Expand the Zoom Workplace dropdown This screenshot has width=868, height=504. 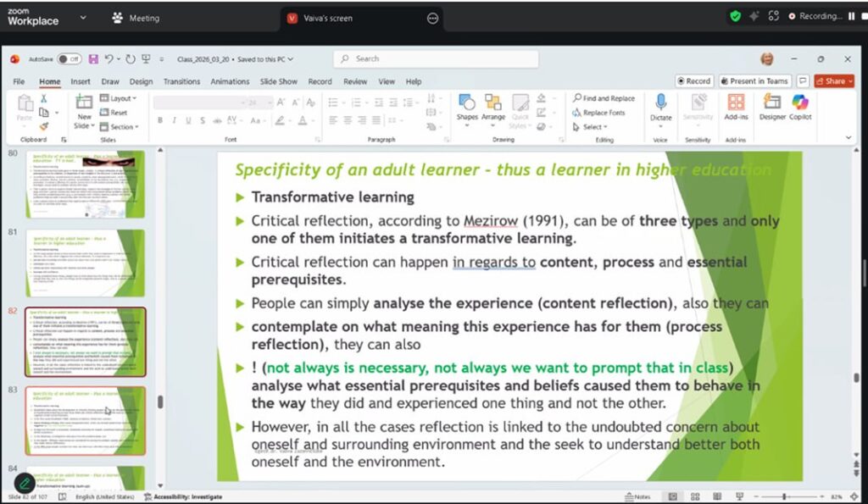[x=83, y=18]
